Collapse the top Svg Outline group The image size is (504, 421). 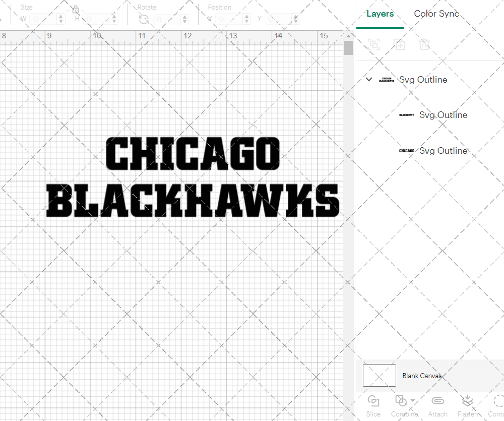[369, 79]
